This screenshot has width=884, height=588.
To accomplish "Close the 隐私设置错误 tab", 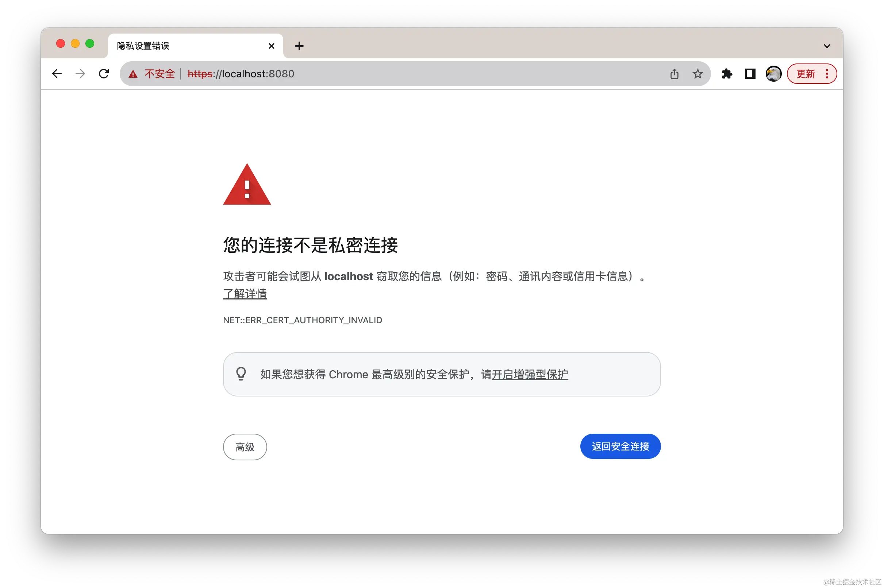I will (271, 46).
